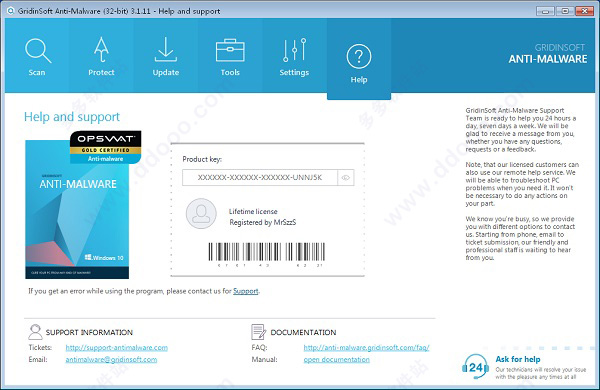Click the user avatar icon
The width and height of the screenshot is (600, 390).
pos(201,214)
